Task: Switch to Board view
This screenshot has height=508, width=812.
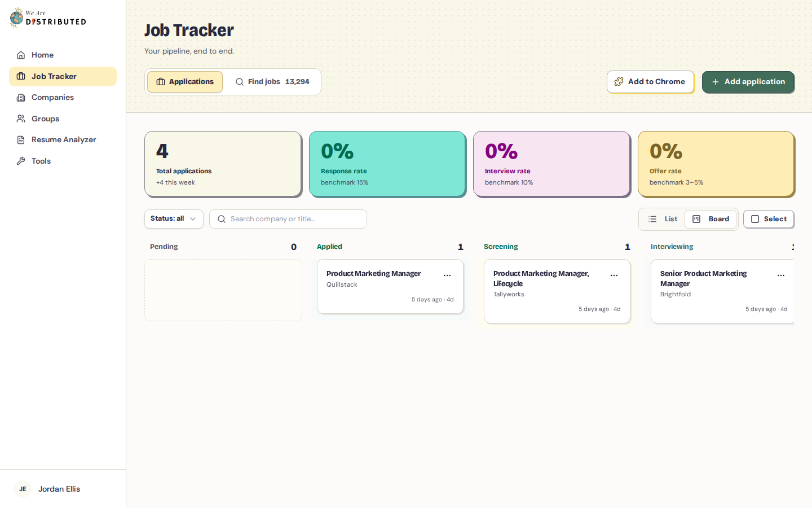Action: coord(710,219)
